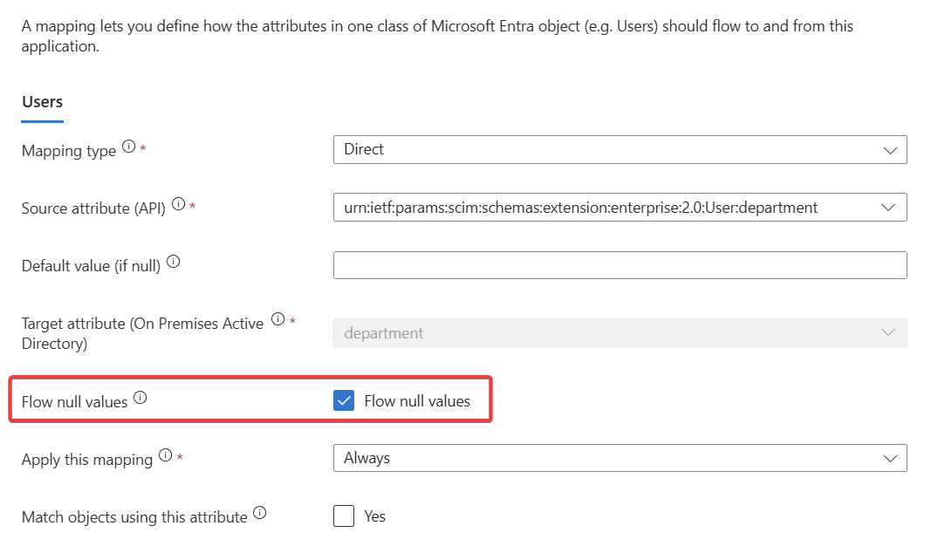This screenshot has width=945, height=560.
Task: Click info icon for Default value (if null)
Action: click(x=174, y=262)
